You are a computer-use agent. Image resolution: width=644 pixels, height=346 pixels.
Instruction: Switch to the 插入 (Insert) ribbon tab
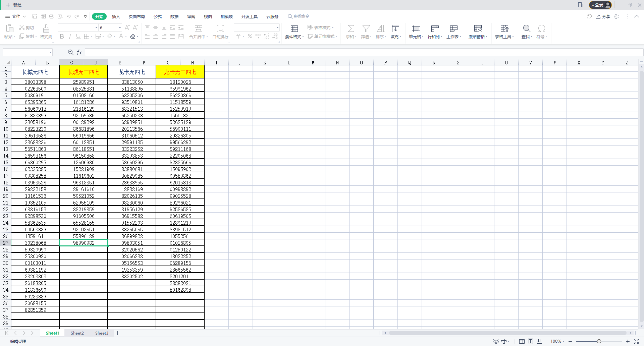[x=116, y=16]
